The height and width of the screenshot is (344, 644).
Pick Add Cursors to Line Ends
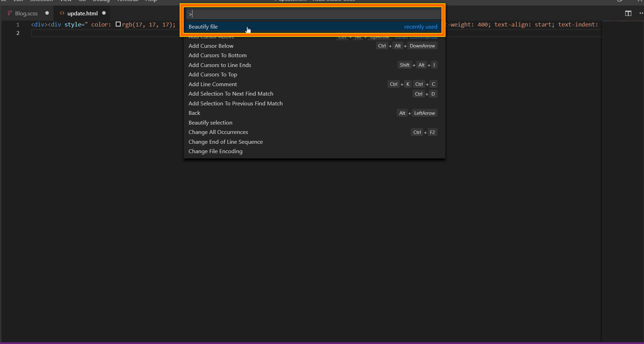314,65
